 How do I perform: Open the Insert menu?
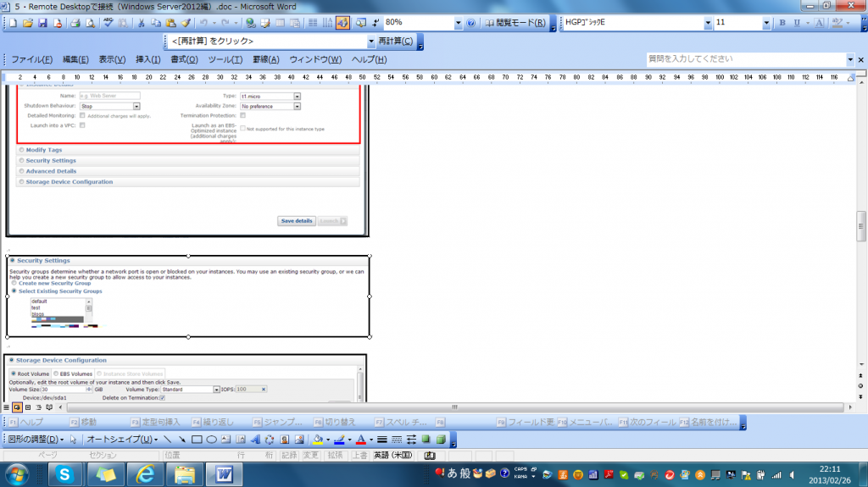coord(147,60)
